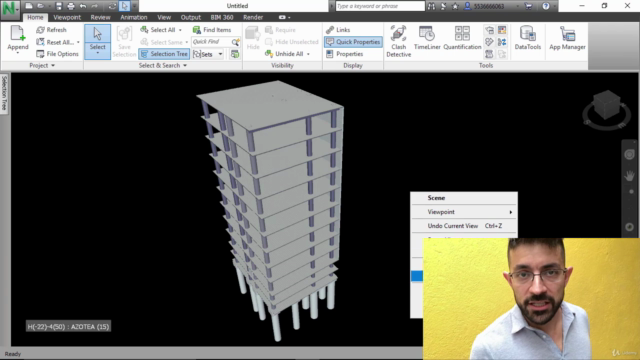Open the TimeLiner tool
Viewport: 640px width, 360px height.
427,38
